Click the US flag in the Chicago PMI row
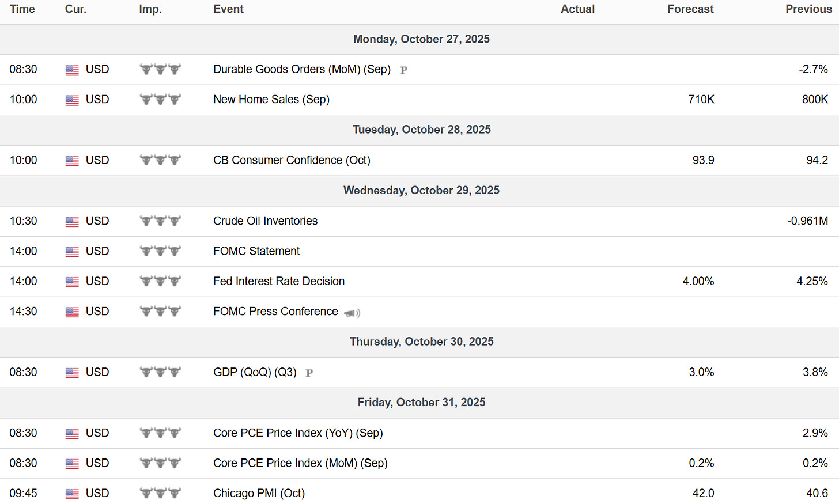 pos(72,494)
